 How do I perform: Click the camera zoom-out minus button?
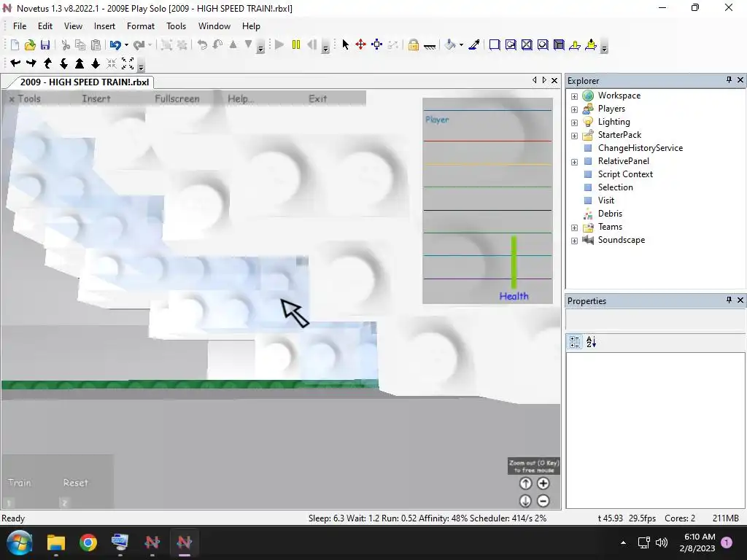543,501
